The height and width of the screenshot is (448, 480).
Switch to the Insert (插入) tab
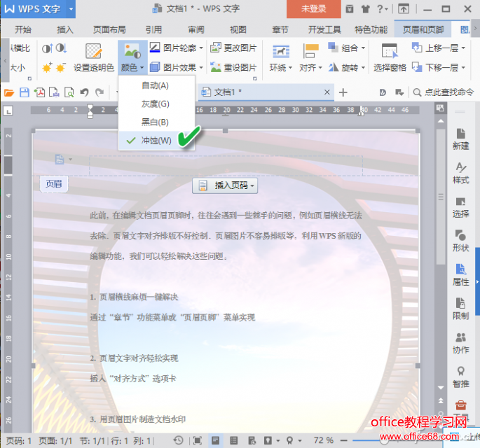click(65, 29)
